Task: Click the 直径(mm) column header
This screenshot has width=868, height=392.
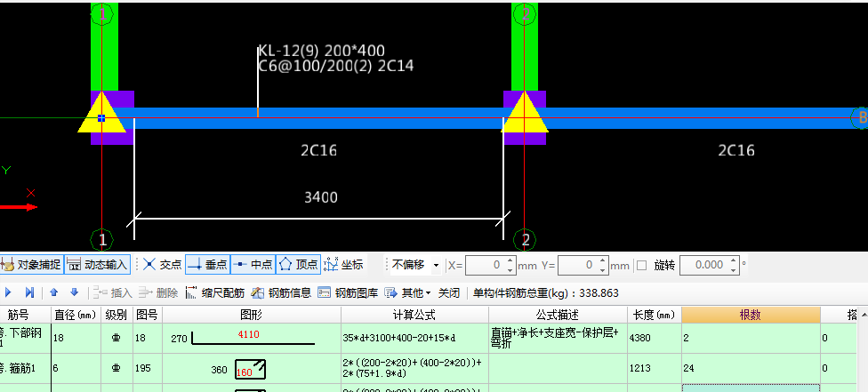Action: (76, 315)
